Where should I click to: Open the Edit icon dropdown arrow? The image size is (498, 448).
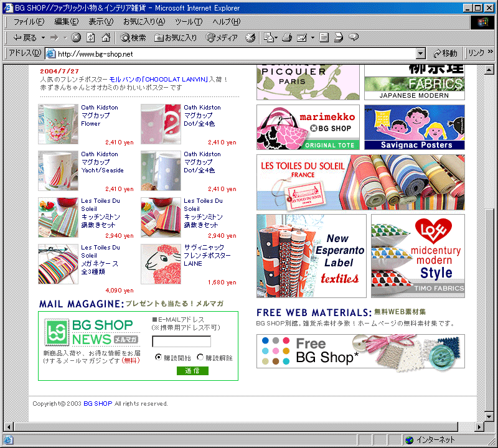312,38
